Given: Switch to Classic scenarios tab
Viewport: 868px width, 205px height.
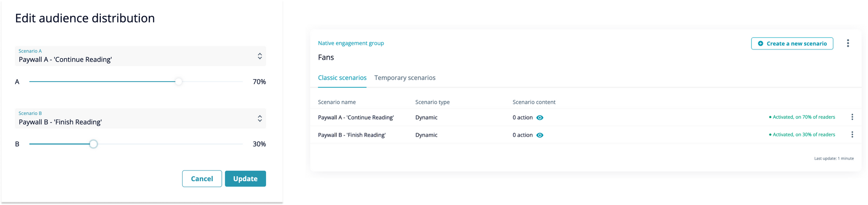Looking at the screenshot, I should click(x=342, y=78).
